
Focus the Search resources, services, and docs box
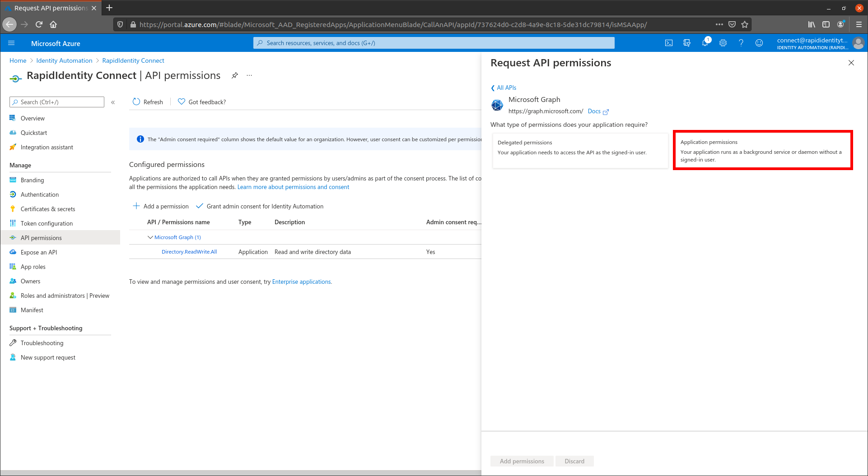coord(434,43)
